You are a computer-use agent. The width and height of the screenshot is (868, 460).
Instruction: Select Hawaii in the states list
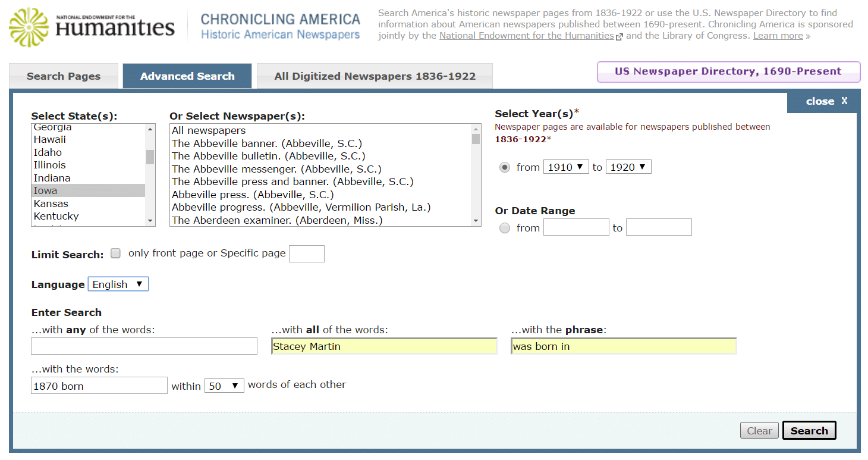[88, 140]
